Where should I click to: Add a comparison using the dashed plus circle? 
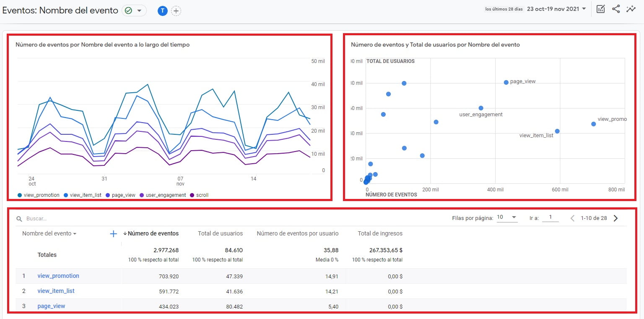(176, 10)
